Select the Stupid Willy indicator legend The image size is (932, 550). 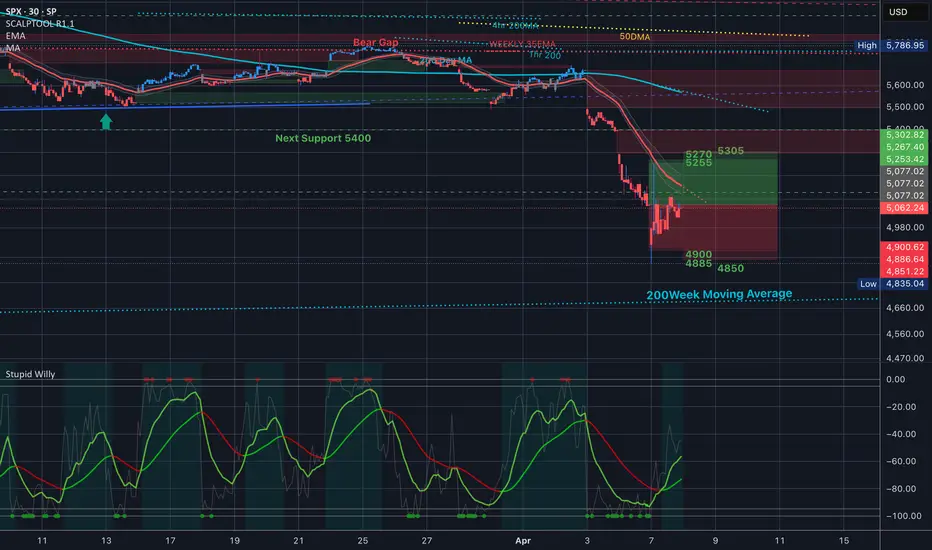[x=30, y=374]
